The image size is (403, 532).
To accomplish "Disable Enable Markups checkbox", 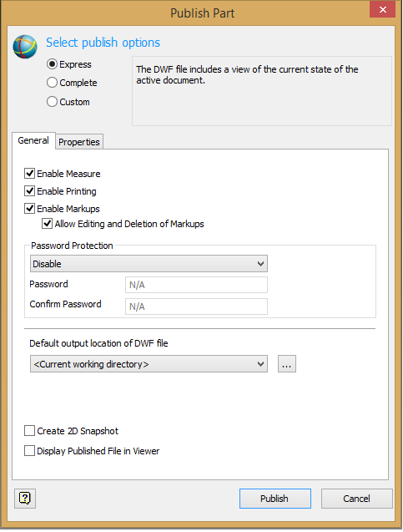I will point(29,208).
